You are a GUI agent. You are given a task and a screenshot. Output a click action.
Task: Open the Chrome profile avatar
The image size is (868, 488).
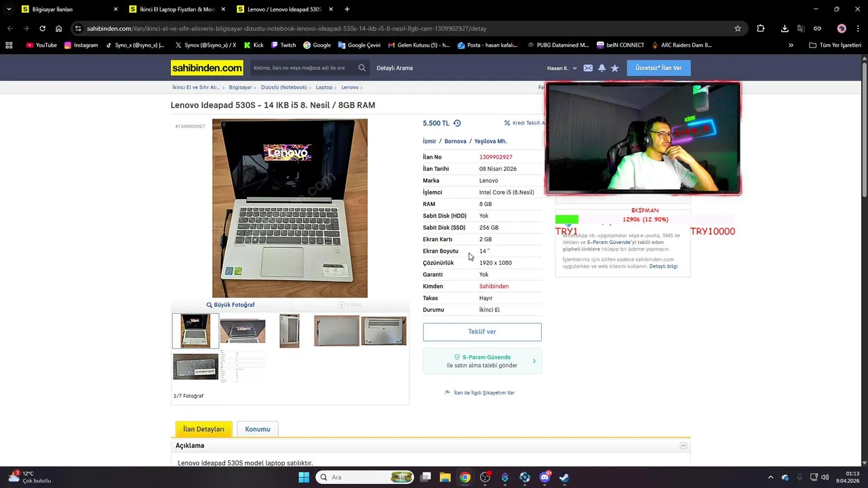pyautogui.click(x=842, y=28)
